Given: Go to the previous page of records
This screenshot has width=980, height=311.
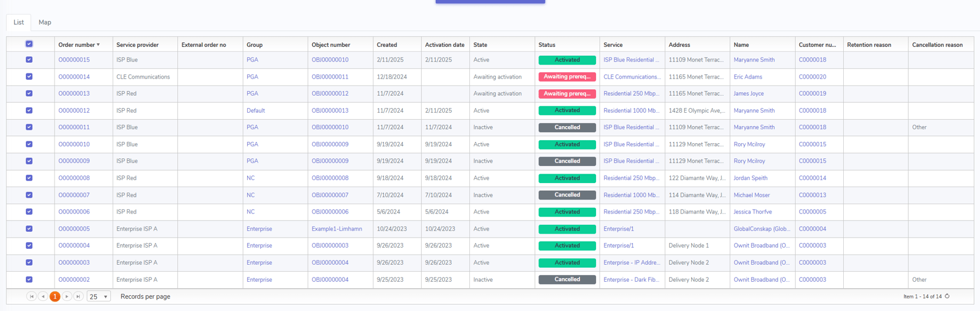Looking at the screenshot, I should 43,297.
